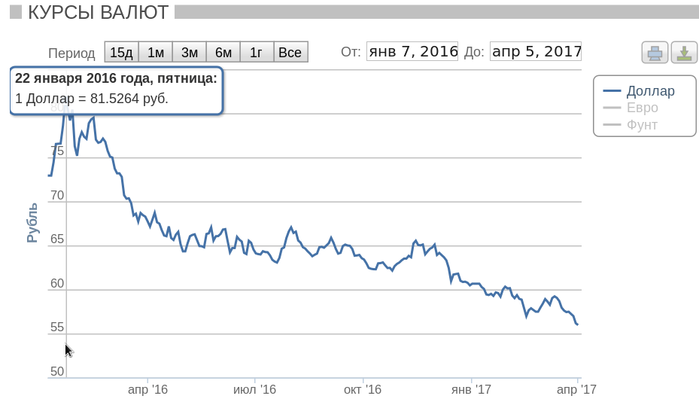699x399 pixels.
Task: Click the Рубль axis title
Action: (x=32, y=222)
